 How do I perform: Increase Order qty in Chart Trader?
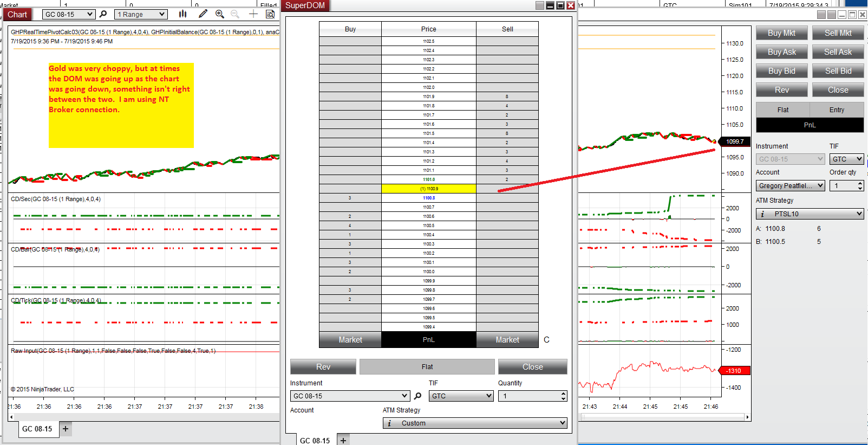[x=860, y=183]
